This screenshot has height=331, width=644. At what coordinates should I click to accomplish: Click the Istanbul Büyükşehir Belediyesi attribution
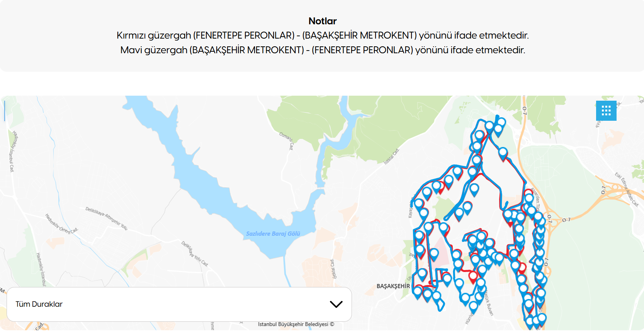(x=296, y=324)
